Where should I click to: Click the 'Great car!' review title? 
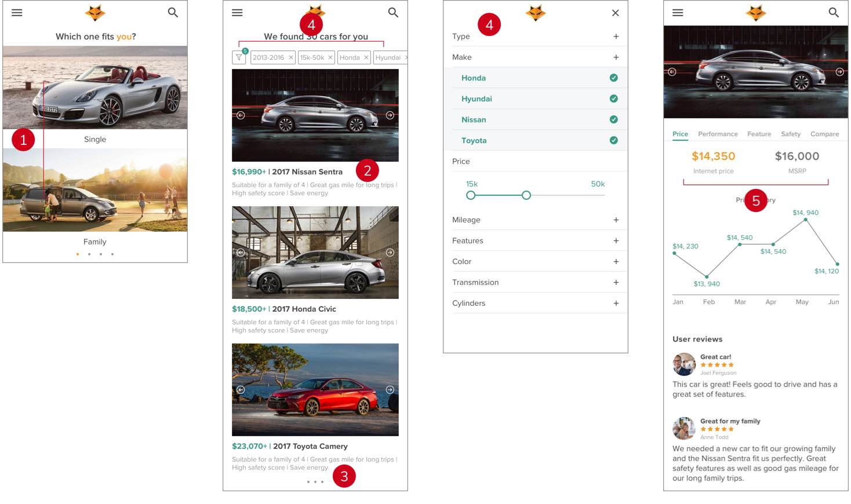pos(716,357)
